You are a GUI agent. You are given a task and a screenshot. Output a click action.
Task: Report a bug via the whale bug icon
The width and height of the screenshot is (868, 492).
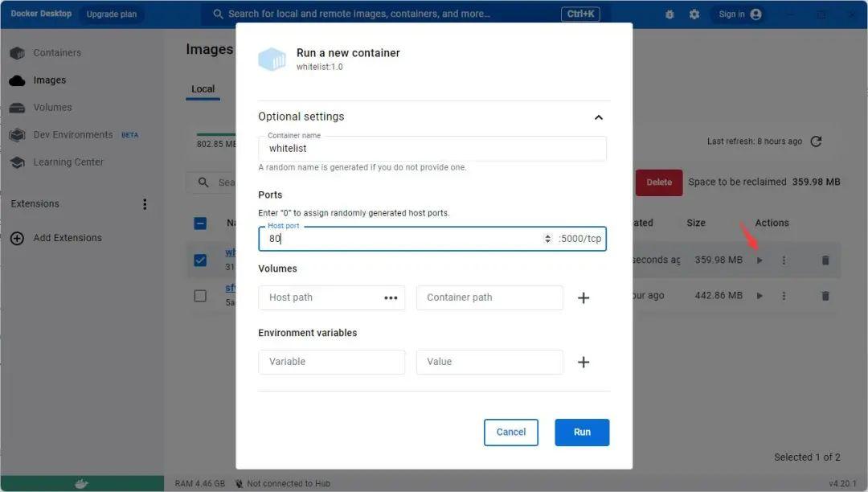click(x=669, y=14)
